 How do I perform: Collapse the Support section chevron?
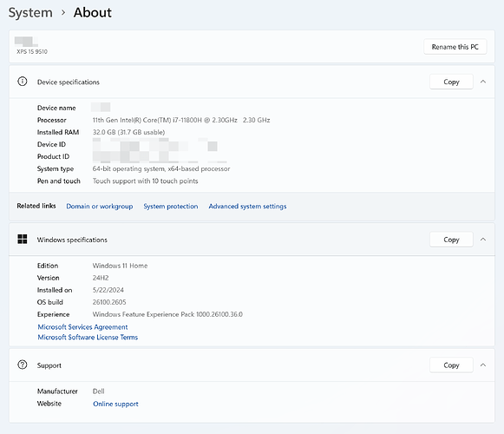(x=483, y=365)
